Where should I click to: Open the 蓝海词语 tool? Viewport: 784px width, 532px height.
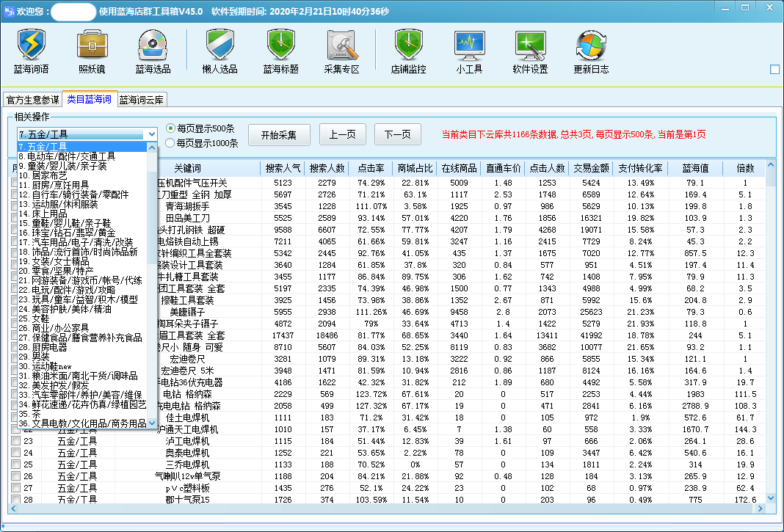[31, 51]
